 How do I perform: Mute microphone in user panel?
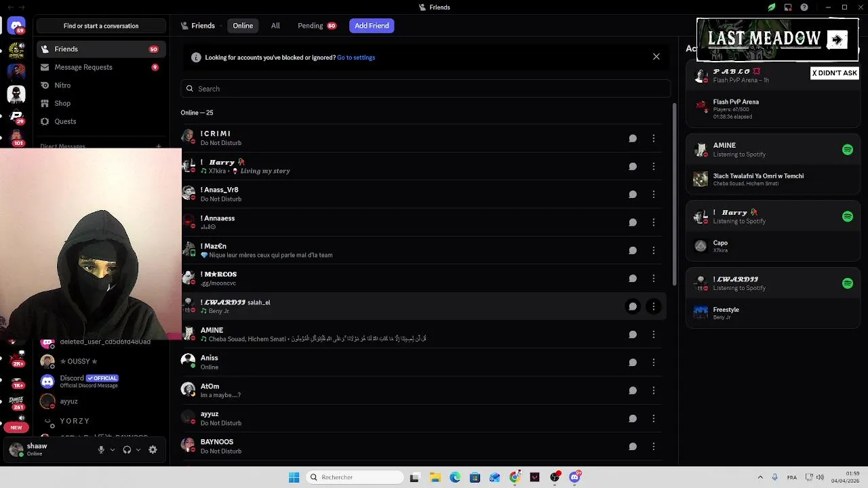pyautogui.click(x=101, y=449)
